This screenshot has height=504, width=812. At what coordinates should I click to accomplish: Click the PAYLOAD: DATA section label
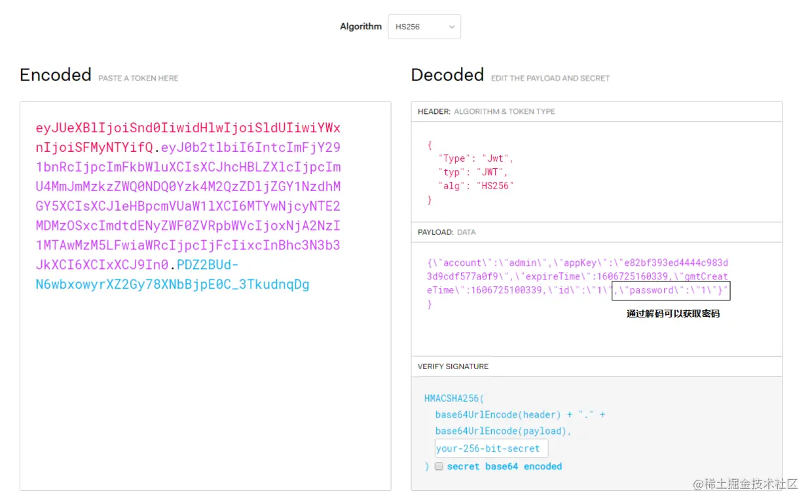(447, 232)
